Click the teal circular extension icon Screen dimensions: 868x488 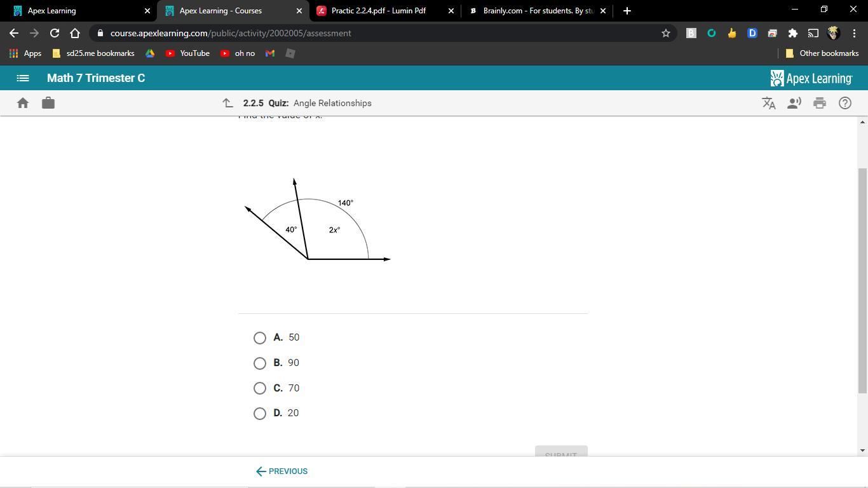coord(712,33)
